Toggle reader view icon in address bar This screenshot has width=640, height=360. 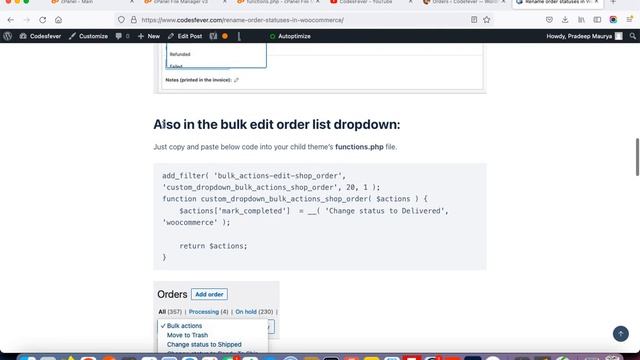(x=474, y=20)
